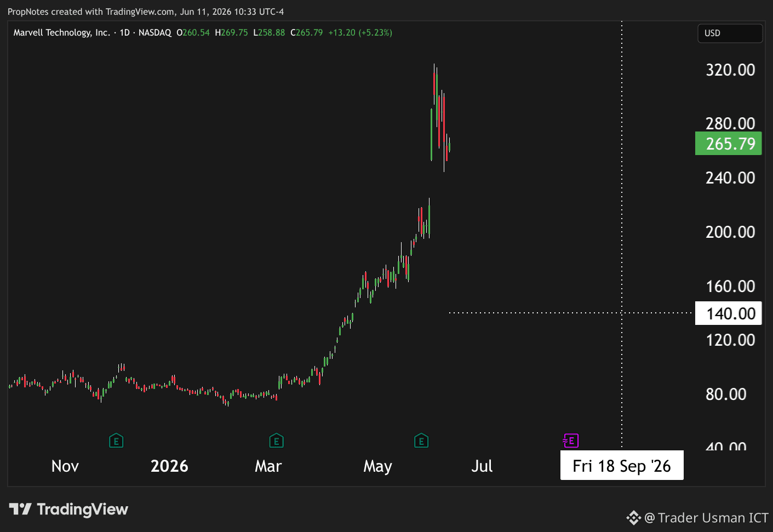The width and height of the screenshot is (773, 532).
Task: Click the current price label 265.79
Action: [729, 144]
